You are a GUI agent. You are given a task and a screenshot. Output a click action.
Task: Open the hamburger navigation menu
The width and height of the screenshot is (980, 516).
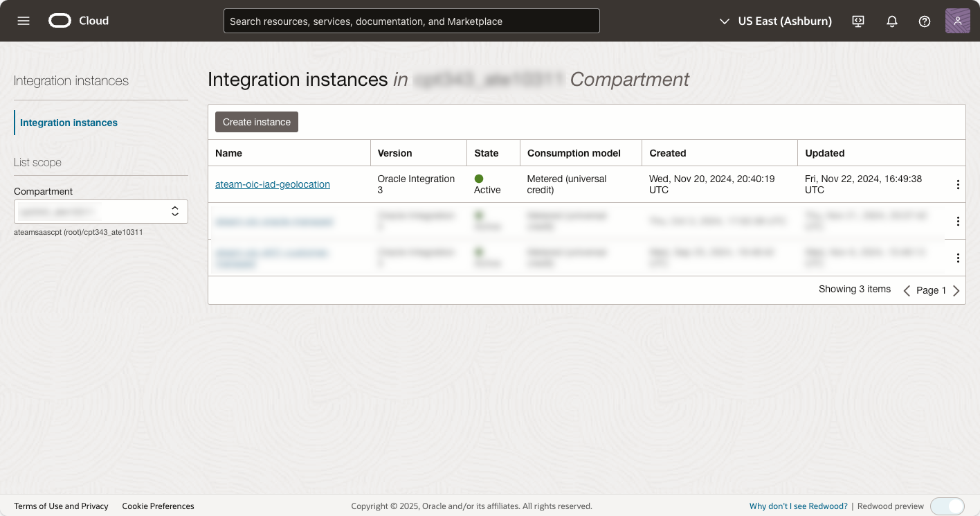pyautogui.click(x=24, y=21)
